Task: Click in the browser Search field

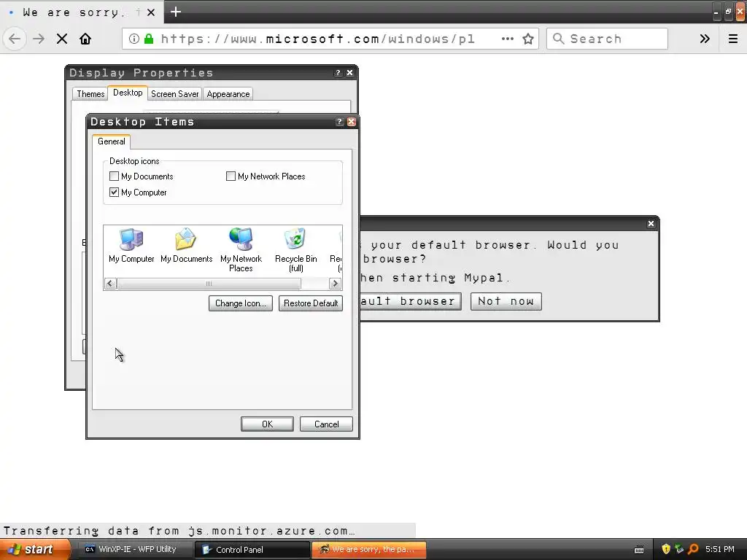Action: 607,39
